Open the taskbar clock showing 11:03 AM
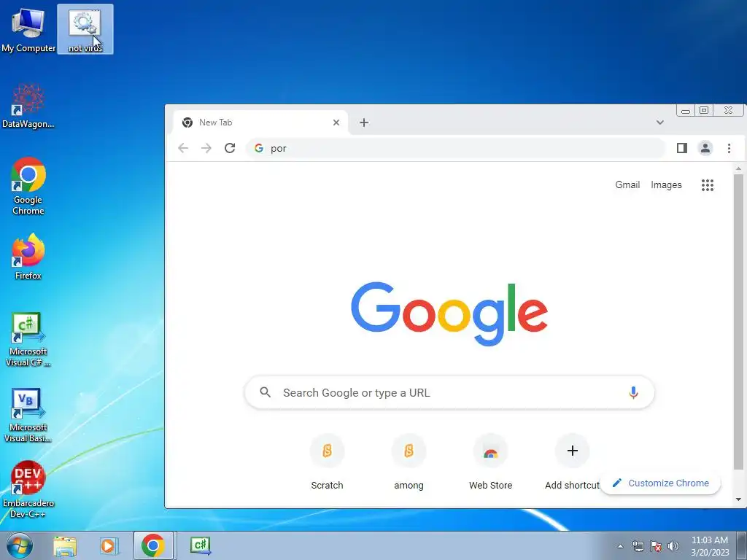This screenshot has width=747, height=560. 710,546
